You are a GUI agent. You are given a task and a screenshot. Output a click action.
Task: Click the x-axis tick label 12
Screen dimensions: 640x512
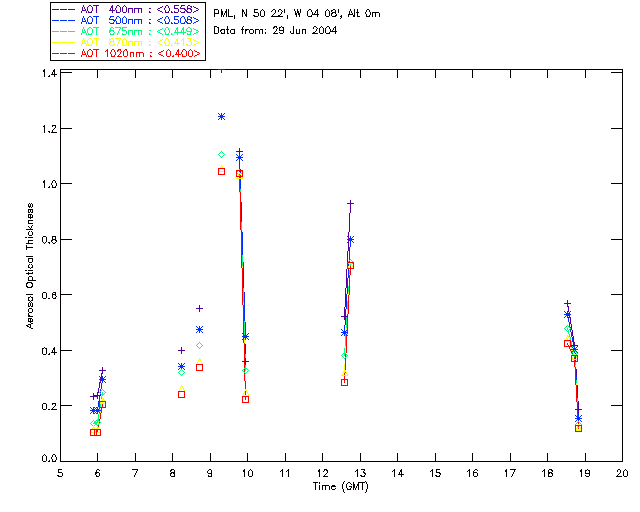pos(322,473)
